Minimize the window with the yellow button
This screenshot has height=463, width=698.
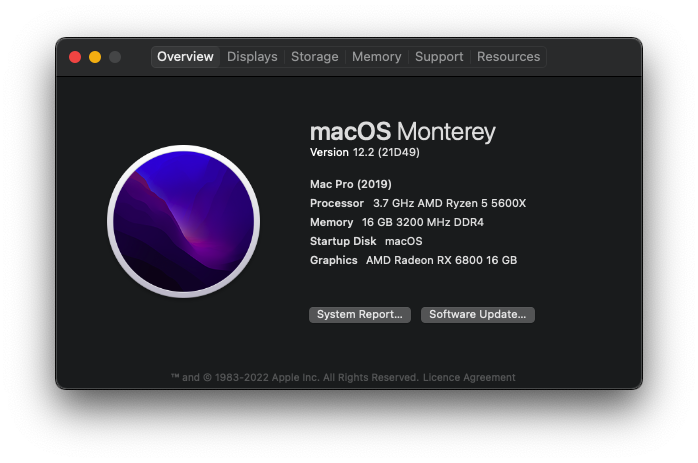[95, 57]
